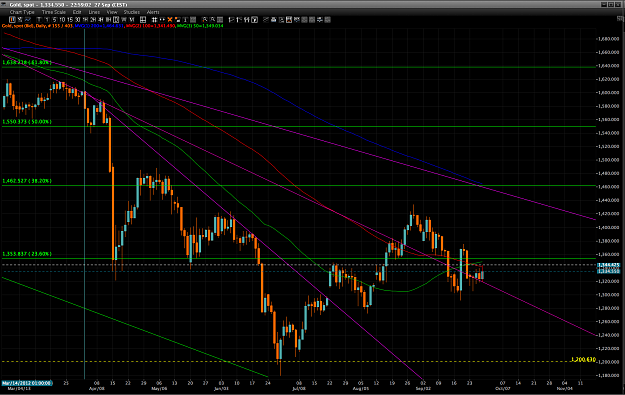This screenshot has width=625, height=395.
Task: Click the highlighted date box 'Mar/14/2012 01:00:00'
Action: click(27, 383)
